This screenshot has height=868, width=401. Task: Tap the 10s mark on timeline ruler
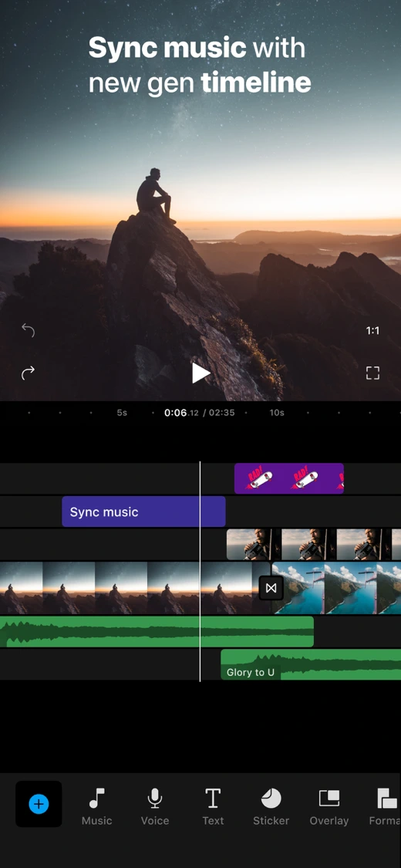[277, 413]
